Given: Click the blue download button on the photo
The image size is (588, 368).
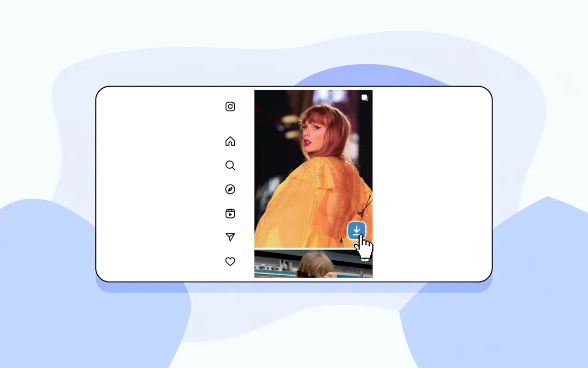Looking at the screenshot, I should point(356,230).
